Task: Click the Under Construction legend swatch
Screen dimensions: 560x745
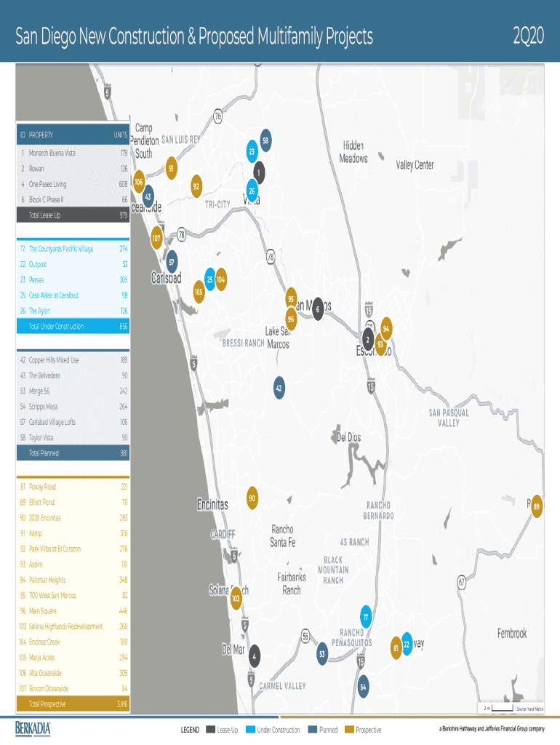Action: [x=251, y=730]
